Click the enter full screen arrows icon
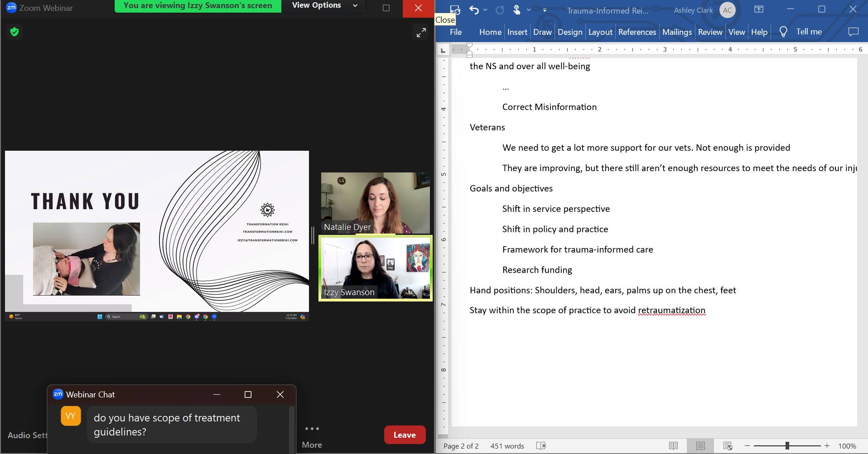This screenshot has width=868, height=454. click(421, 33)
